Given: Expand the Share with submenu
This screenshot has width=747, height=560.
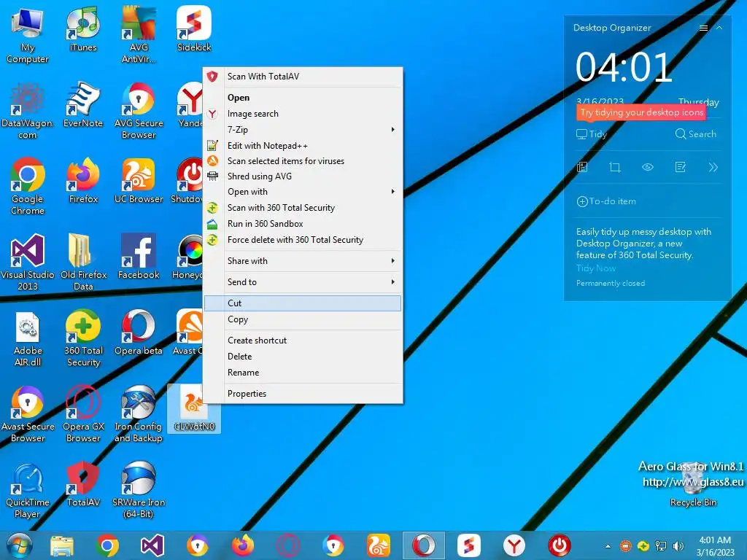Looking at the screenshot, I should [303, 261].
